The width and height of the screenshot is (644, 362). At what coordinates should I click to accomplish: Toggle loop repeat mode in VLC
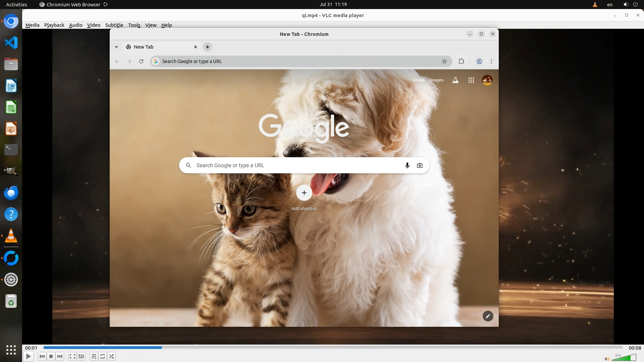coord(103,356)
